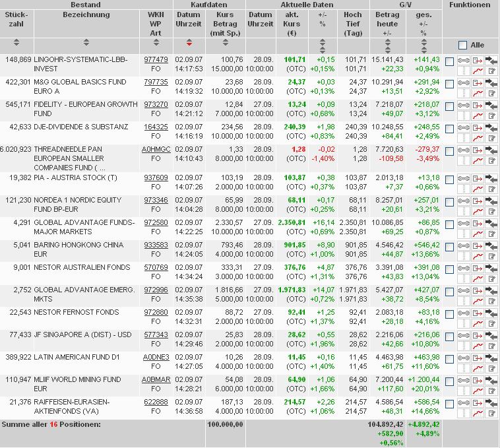Click buy/sell arrows for GLOBAL ADVANTAGE EMERG. MKTS

coord(491,291)
